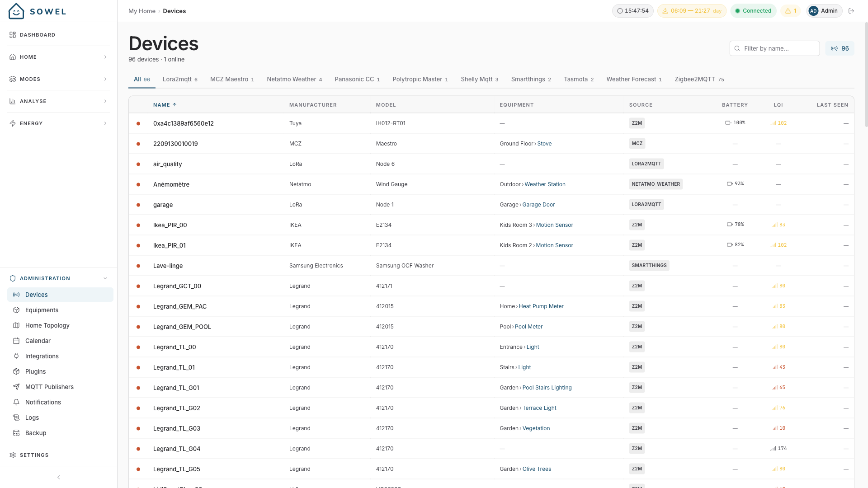The height and width of the screenshot is (488, 868).
Task: Click the sunrise-sunset 06:09 — 21:27 badge
Action: coord(692,11)
